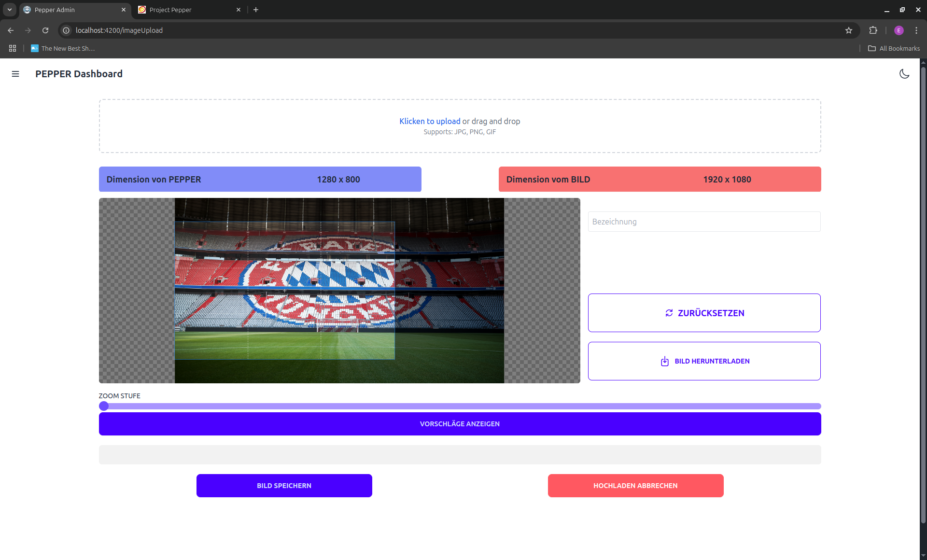Click the ZOOM STUFE label
This screenshot has height=560, width=927.
119,396
